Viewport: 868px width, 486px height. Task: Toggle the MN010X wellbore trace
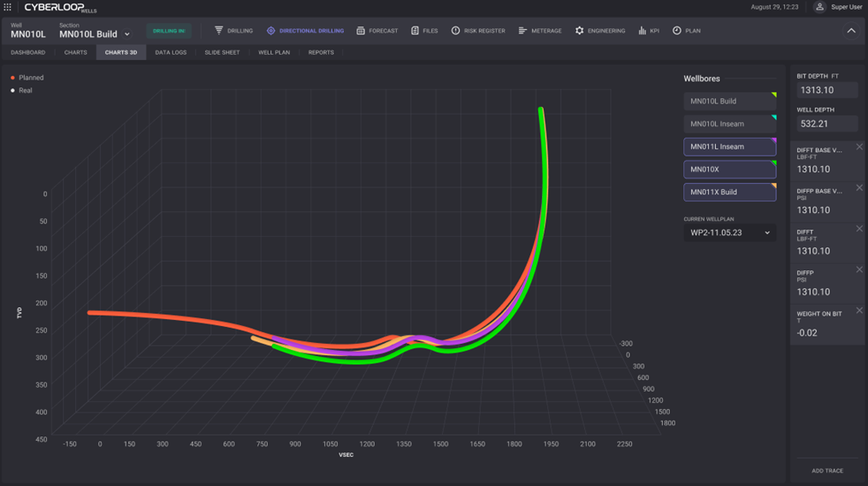click(x=729, y=169)
